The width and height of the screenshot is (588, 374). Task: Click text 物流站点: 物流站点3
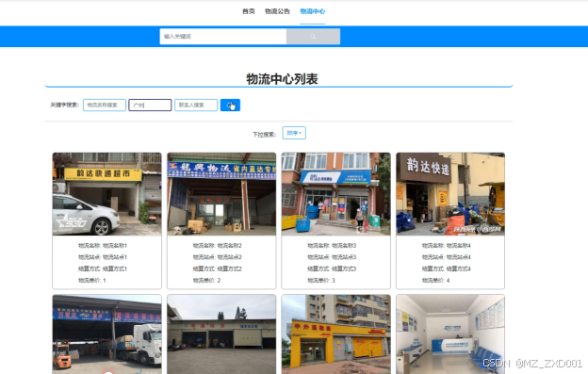(332, 257)
